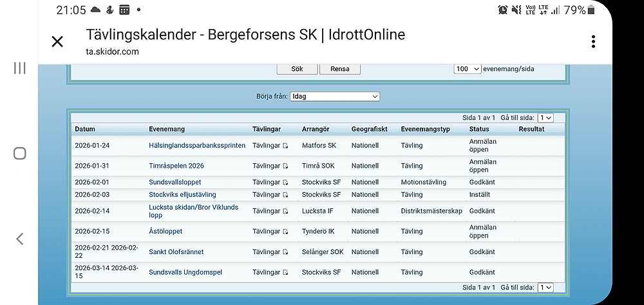The image size is (644, 305).
Task: Close the browser tab with X icon
Action: [x=57, y=42]
